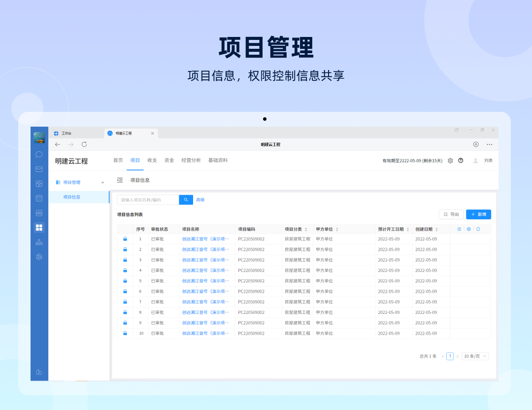Viewport: 532px width, 410px height.
Task: Click the 总共 1 条 total count text
Action: click(428, 356)
